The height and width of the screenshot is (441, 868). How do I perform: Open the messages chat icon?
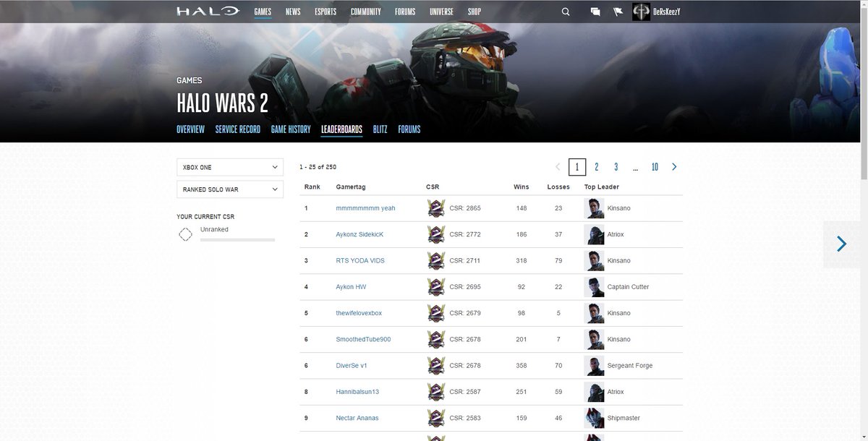[595, 12]
